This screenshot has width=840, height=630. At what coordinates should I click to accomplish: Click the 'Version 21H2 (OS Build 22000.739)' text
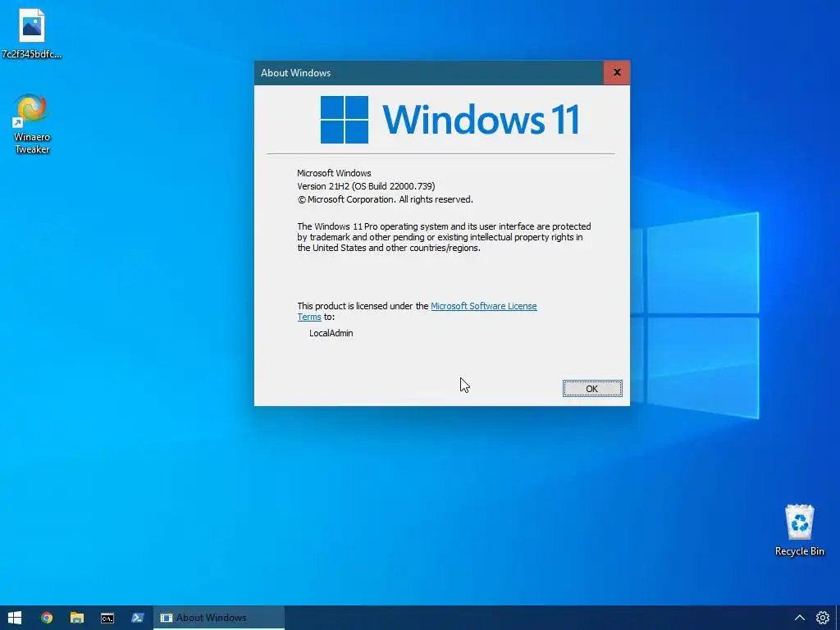pos(366,186)
